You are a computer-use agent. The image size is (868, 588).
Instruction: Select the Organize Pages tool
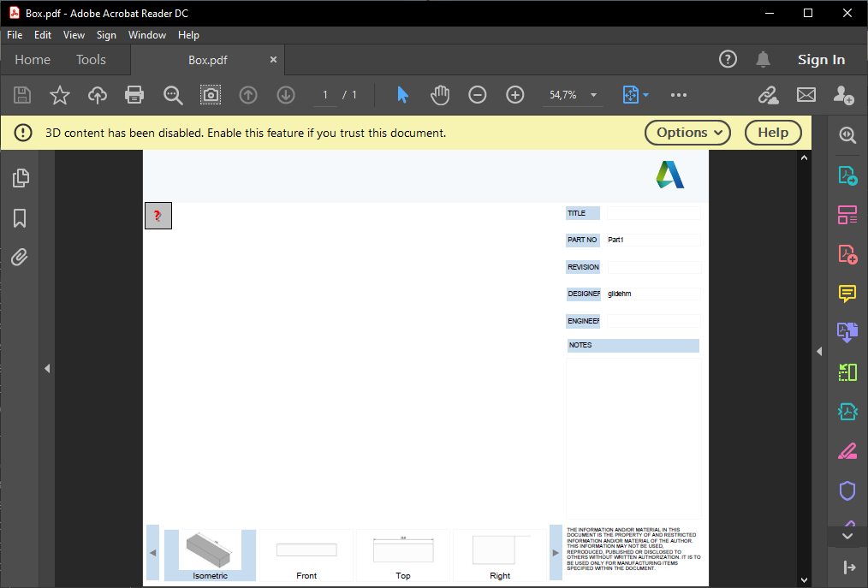[x=847, y=215]
